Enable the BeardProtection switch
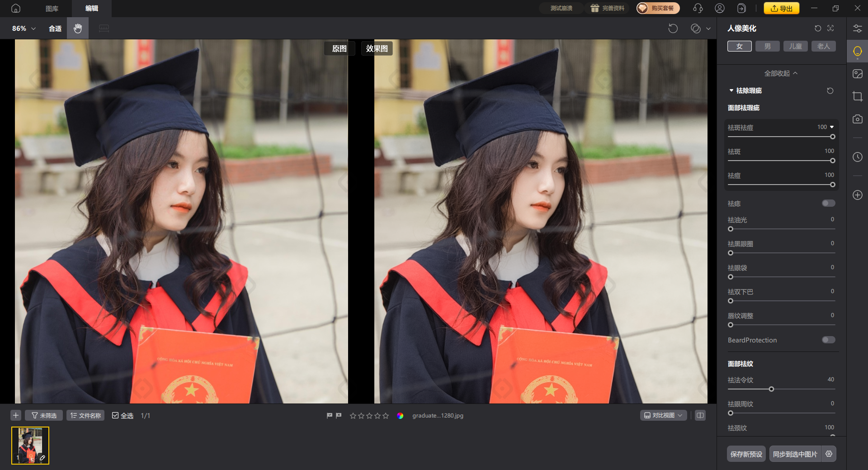The height and width of the screenshot is (470, 868). coord(828,340)
